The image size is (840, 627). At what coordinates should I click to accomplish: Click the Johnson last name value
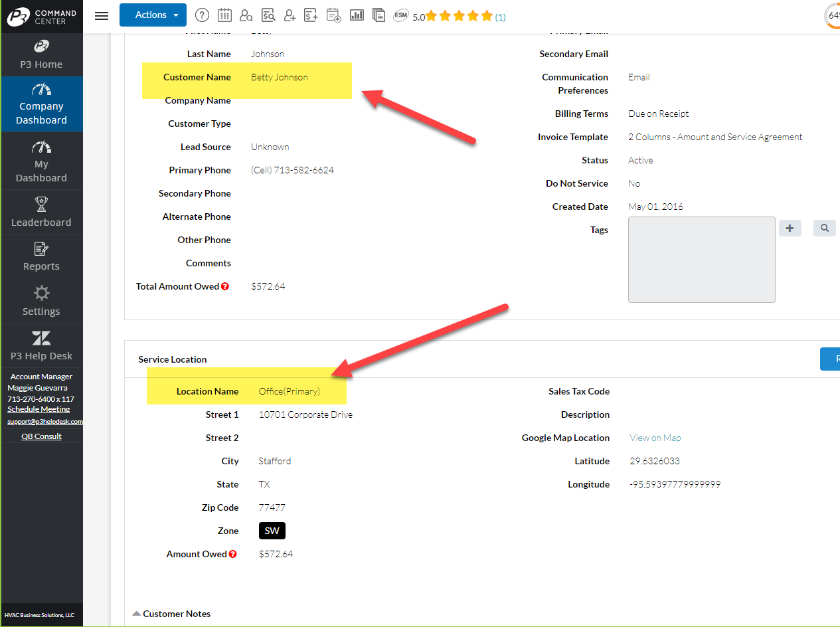(268, 54)
